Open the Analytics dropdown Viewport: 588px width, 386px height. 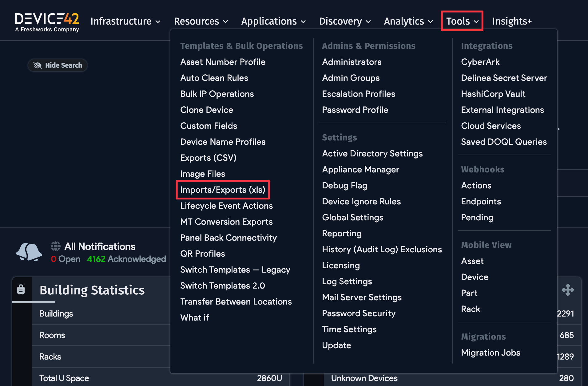[404, 21]
